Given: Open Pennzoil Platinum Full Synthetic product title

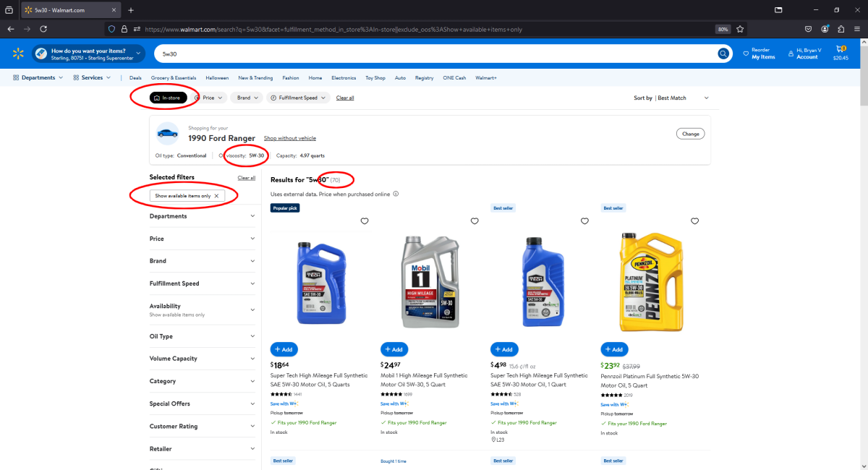Looking at the screenshot, I should click(650, 380).
